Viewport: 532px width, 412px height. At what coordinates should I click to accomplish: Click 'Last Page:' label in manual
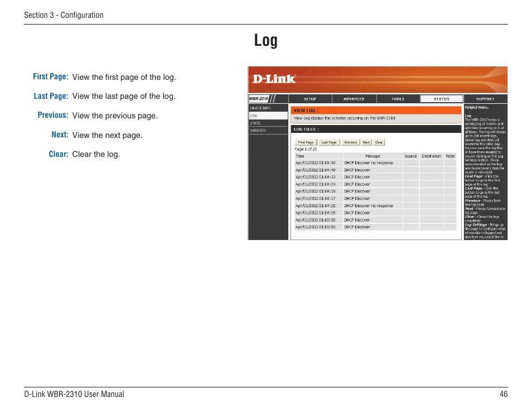tap(51, 96)
